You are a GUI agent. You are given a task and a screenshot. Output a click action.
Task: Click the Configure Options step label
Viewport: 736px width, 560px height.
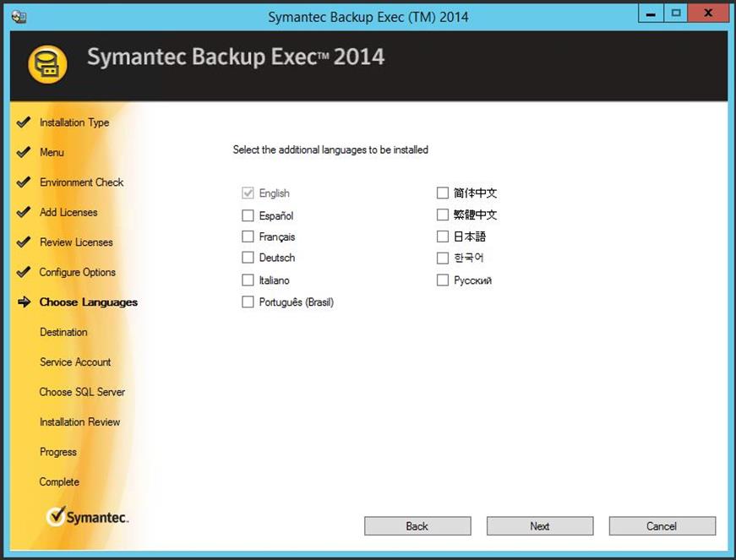(x=78, y=272)
